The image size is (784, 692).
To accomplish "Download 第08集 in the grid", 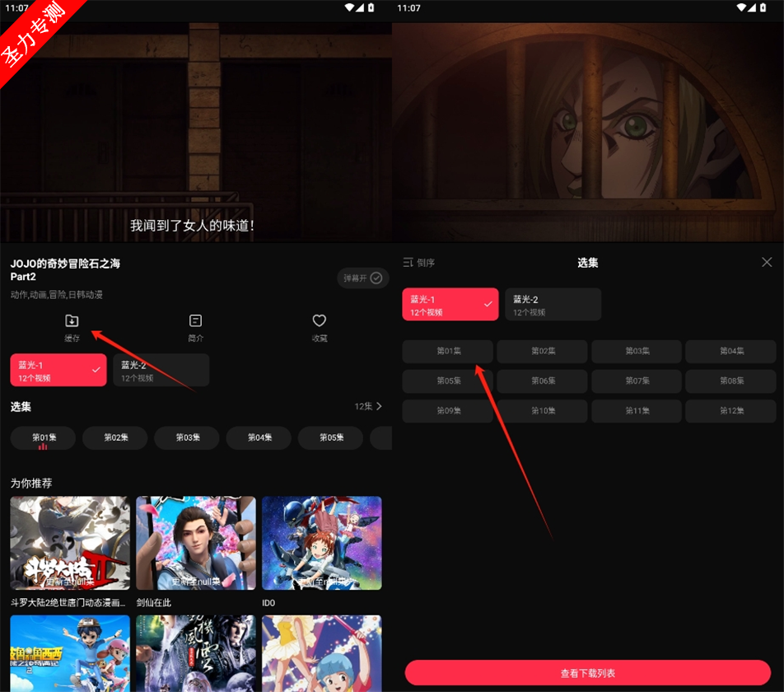I will [731, 381].
